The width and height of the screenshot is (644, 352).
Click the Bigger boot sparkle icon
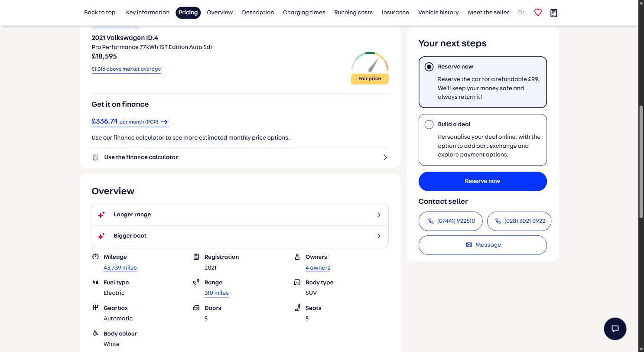(101, 236)
